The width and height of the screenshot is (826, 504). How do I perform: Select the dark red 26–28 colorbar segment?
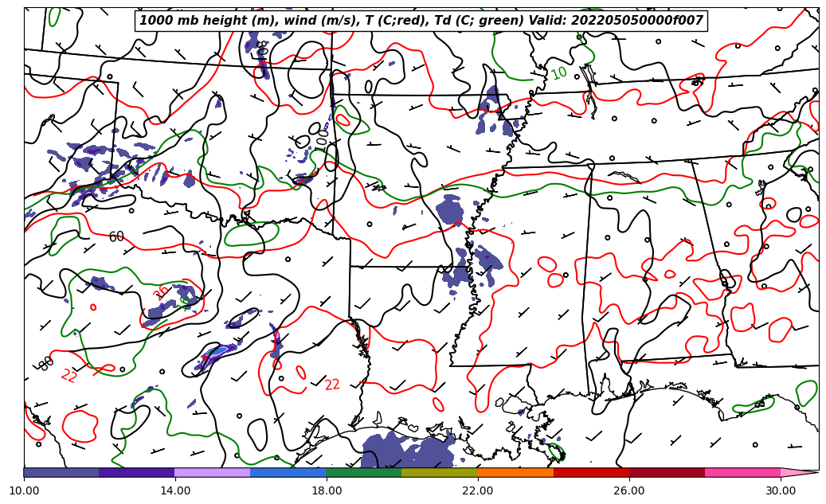(x=667, y=472)
